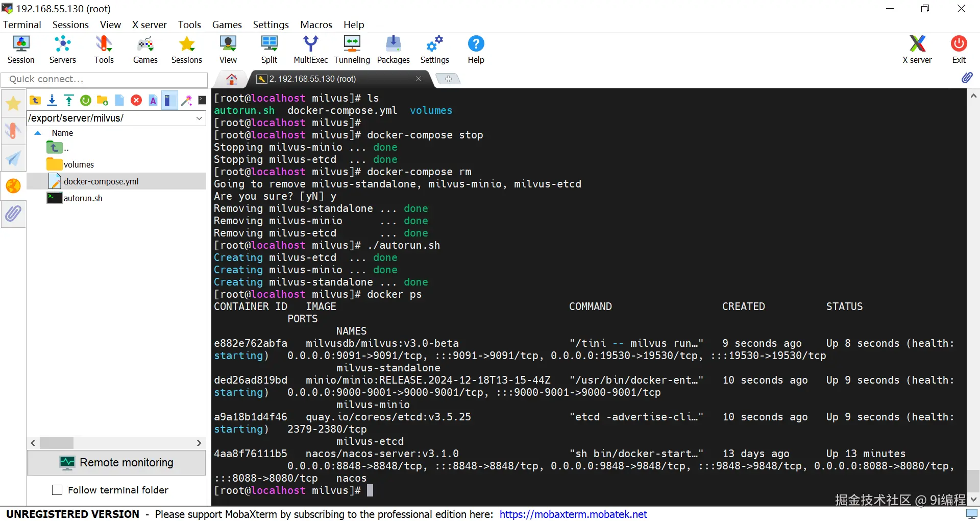Click terminal scrollbar up arrow
Image resolution: width=980 pixels, height=521 pixels.
point(973,96)
